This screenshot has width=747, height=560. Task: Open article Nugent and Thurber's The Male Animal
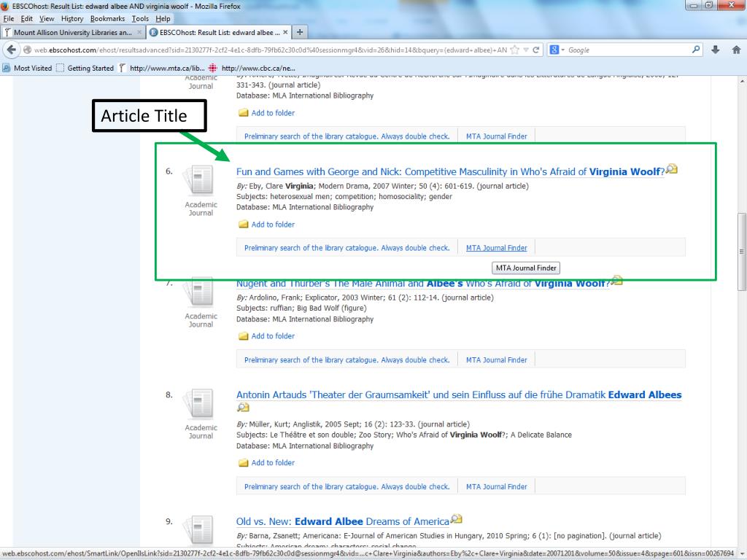(423, 284)
